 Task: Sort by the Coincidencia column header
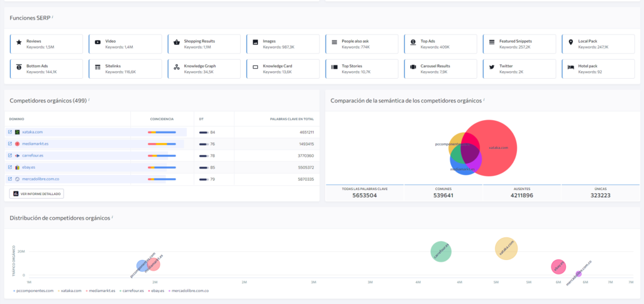[x=162, y=119]
